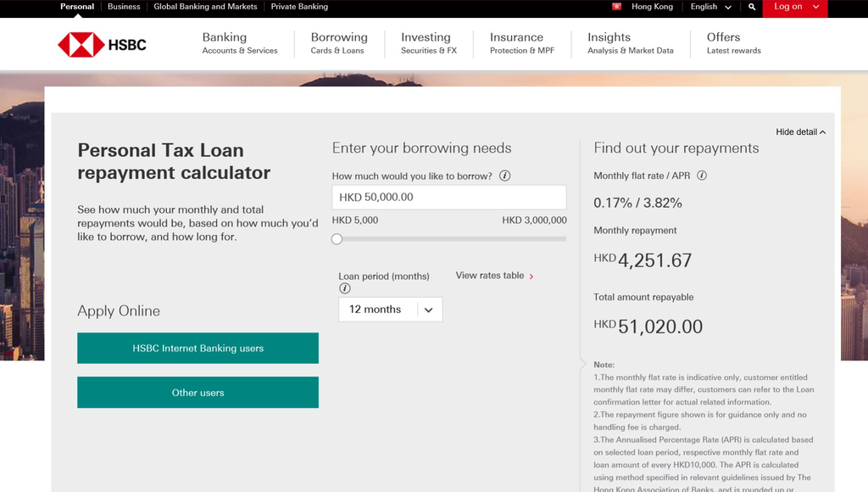868x492 pixels.
Task: Click the HKD 5,000 minimum label
Action: (355, 220)
